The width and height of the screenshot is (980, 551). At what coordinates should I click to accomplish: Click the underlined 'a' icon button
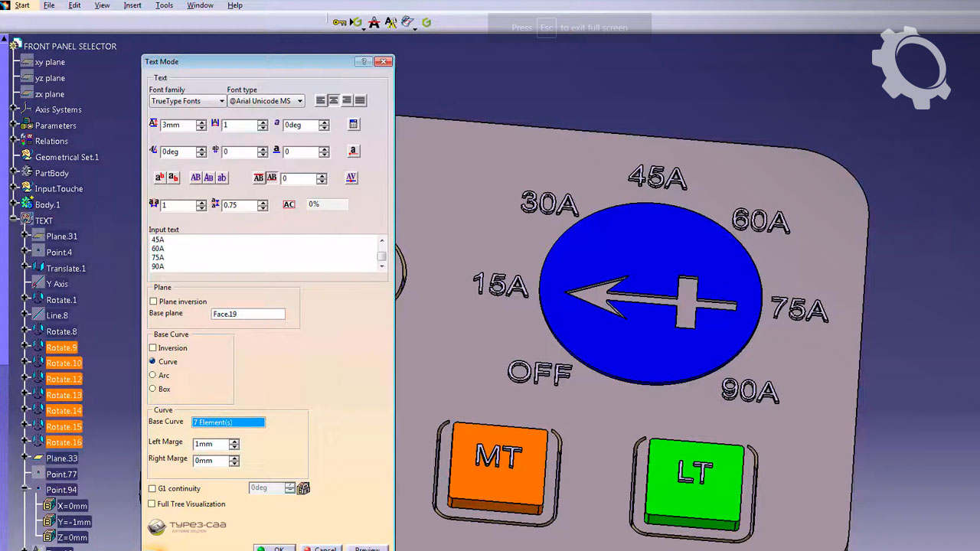[353, 152]
